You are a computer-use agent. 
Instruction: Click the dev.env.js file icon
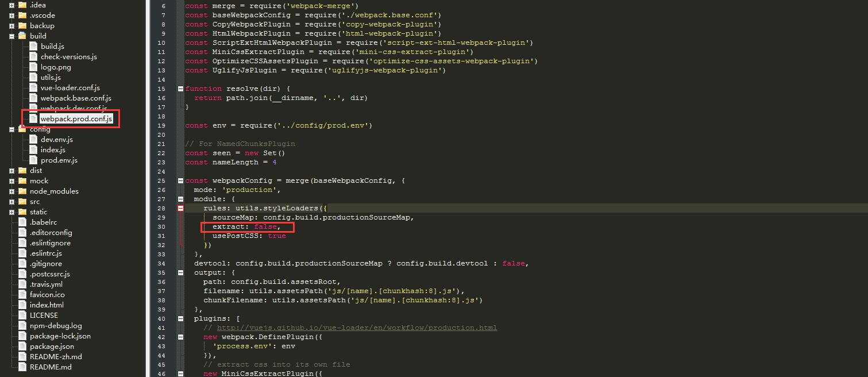[x=33, y=139]
